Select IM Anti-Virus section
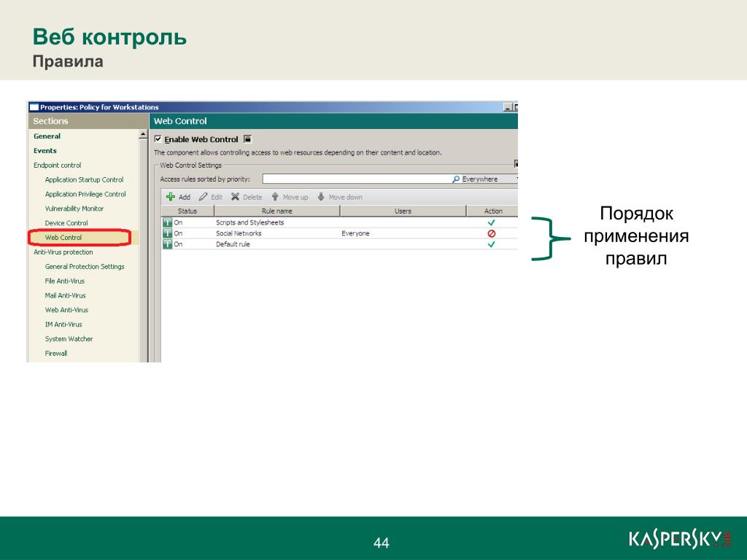The width and height of the screenshot is (747, 560). pos(63,324)
